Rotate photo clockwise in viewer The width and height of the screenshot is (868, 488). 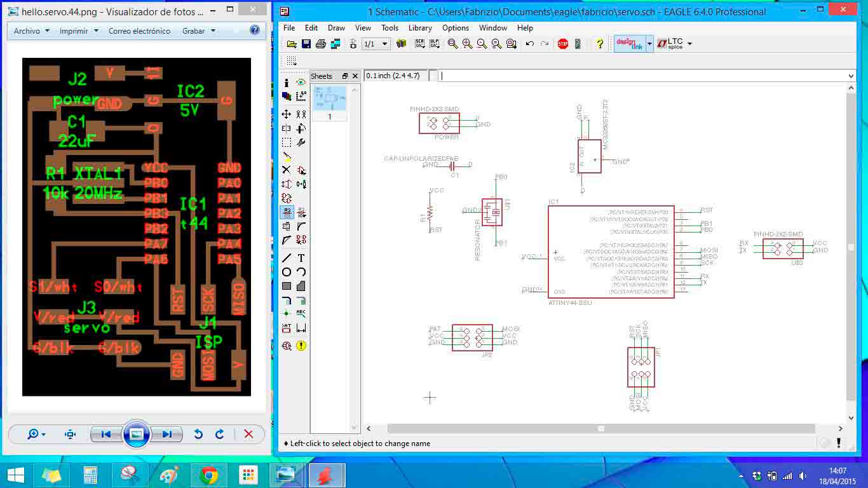tap(219, 434)
